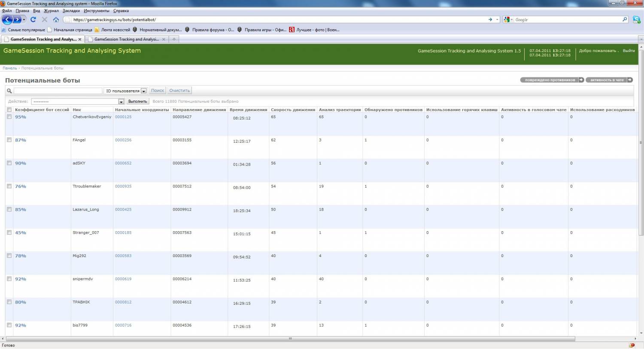644x349 pixels.
Task: Open coordinates link 0000256 for FAngel
Action: click(123, 140)
